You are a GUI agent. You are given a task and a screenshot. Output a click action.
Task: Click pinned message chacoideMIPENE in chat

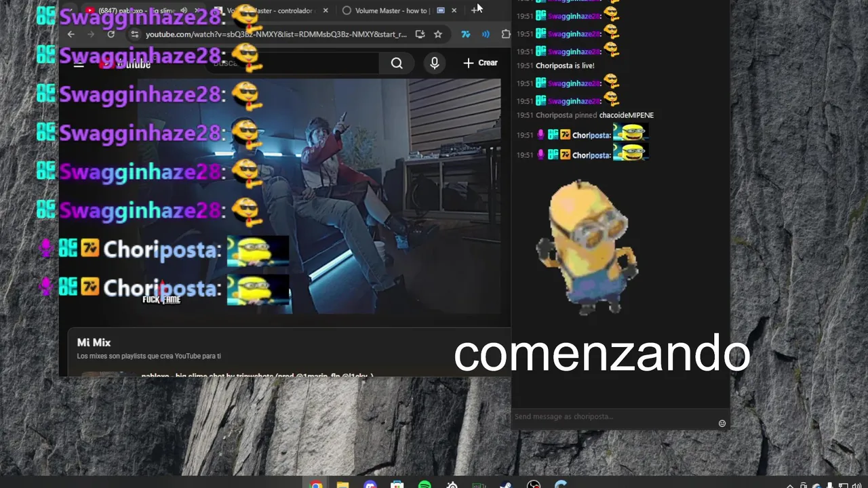tap(626, 115)
